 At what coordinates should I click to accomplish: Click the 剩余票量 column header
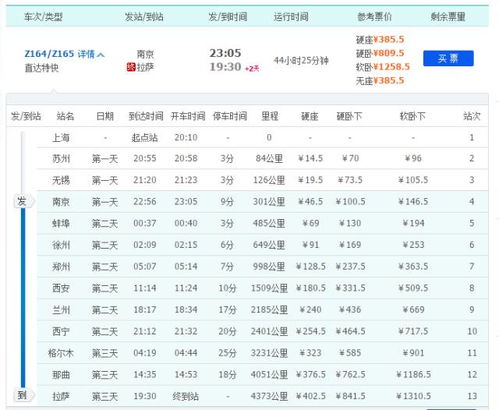pyautogui.click(x=448, y=17)
